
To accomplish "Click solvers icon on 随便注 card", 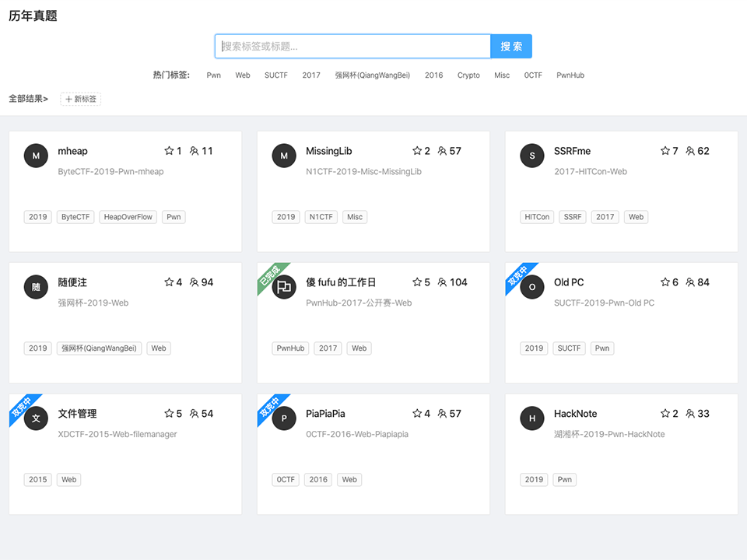I will tap(194, 282).
